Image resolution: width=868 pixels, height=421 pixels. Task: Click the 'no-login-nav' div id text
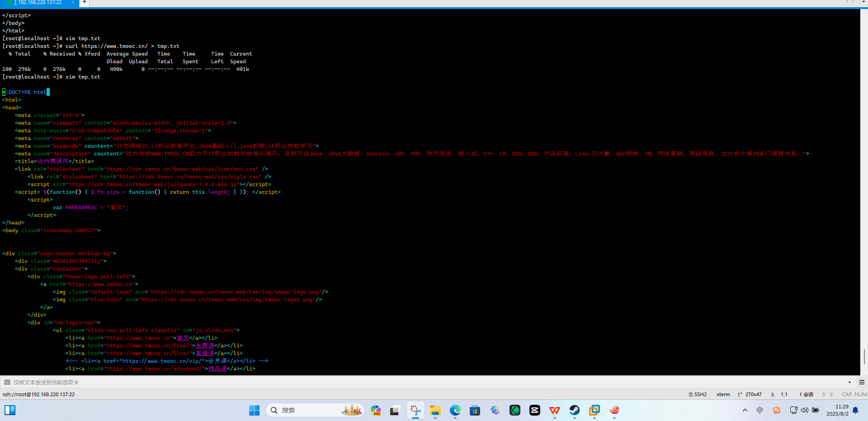pos(75,323)
